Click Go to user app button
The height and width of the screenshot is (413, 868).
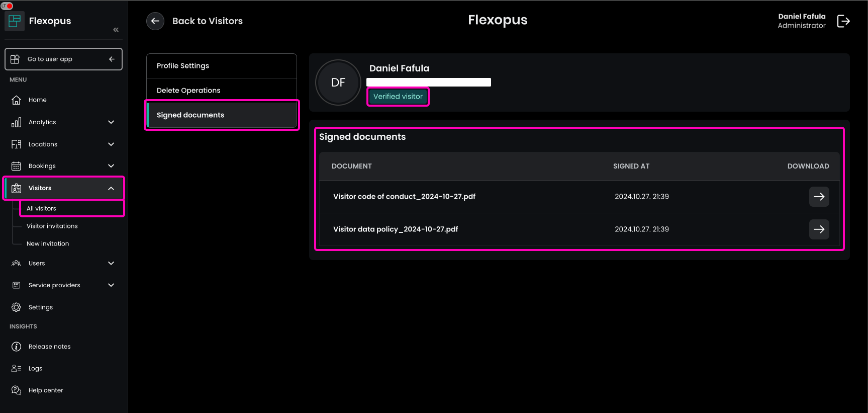(63, 59)
